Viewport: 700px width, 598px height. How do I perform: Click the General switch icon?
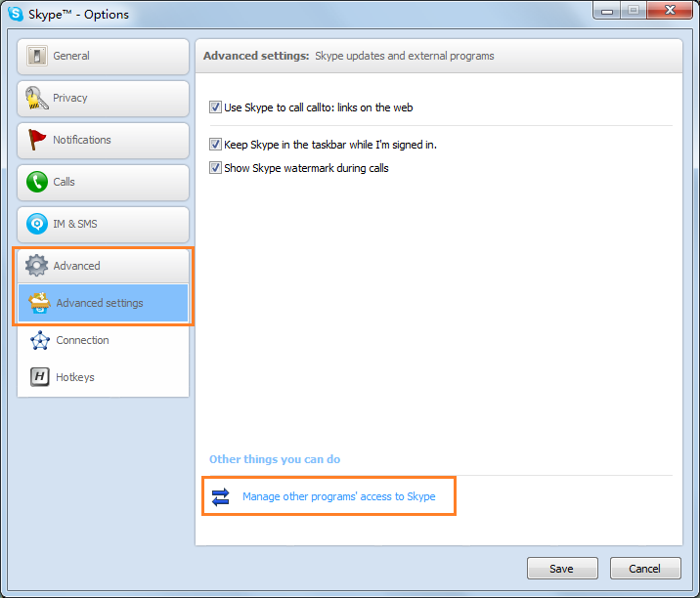(36, 56)
